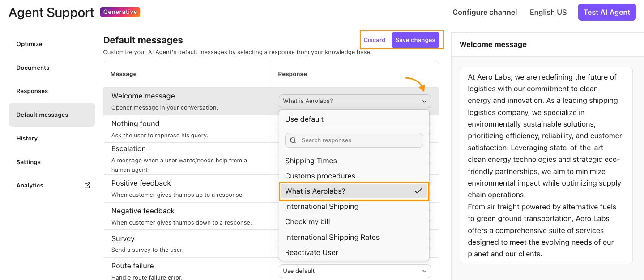Screen dimensions: 644x280
Task: Click the search magnifier icon in responses
Action: click(x=293, y=140)
